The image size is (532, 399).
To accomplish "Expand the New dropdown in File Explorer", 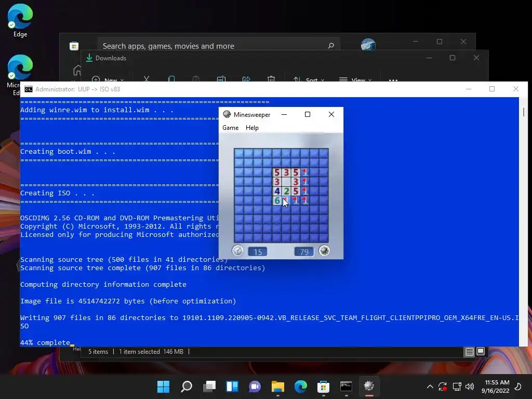I will [x=108, y=80].
